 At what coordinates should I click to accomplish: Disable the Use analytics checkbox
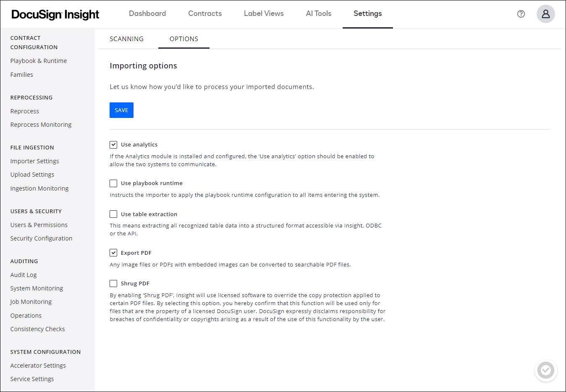pos(113,144)
